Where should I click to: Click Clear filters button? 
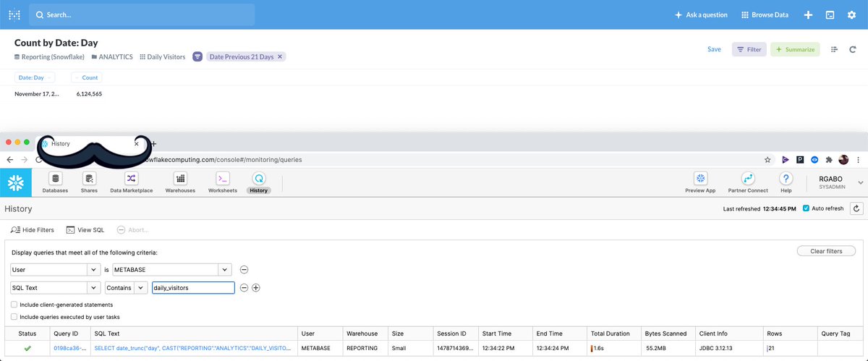(x=826, y=251)
